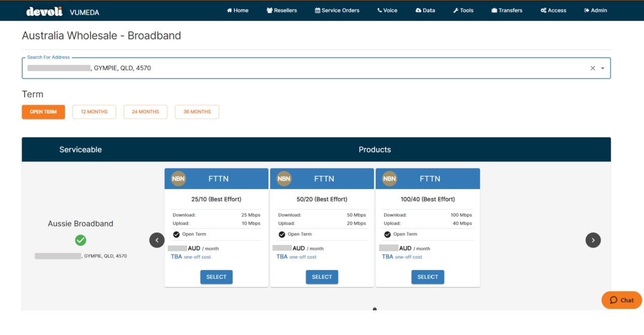
Task: Click the NBN badge on 25/10 card
Action: pos(178,179)
